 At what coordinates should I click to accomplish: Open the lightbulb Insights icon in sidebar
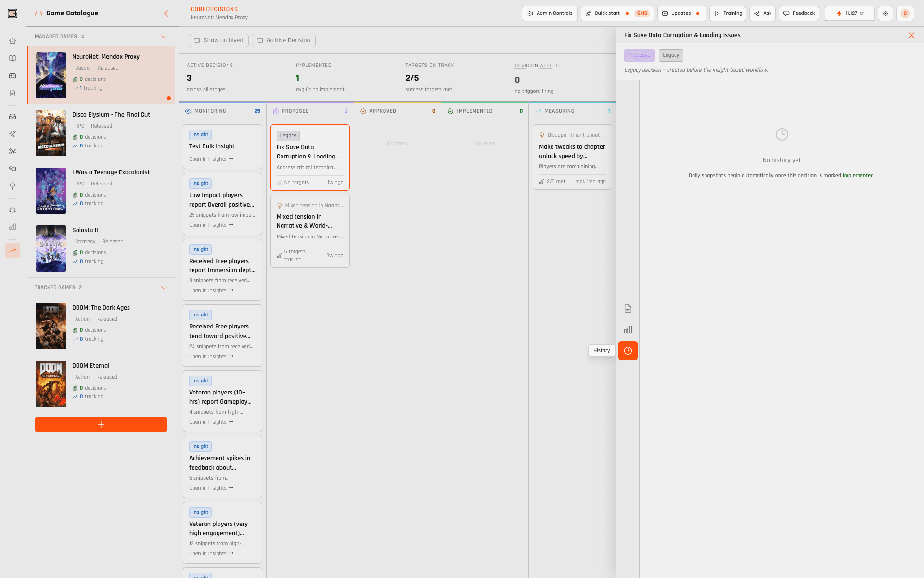13,186
